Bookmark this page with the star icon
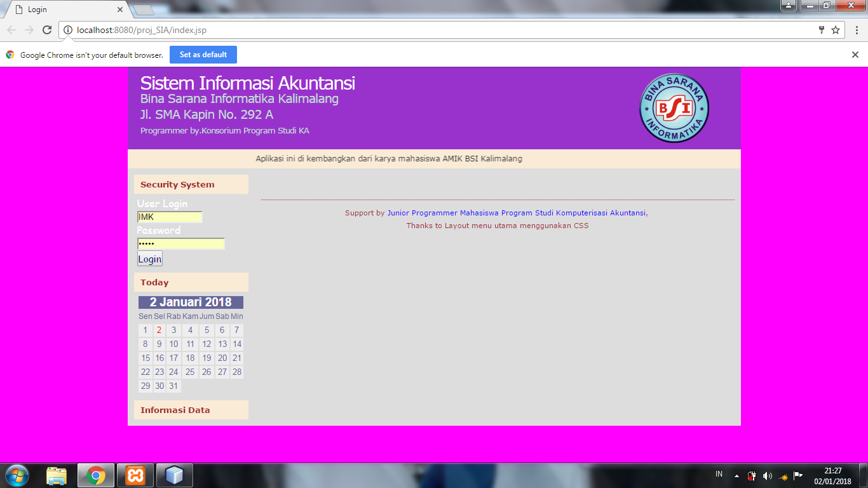Image resolution: width=868 pixels, height=488 pixels. click(836, 30)
